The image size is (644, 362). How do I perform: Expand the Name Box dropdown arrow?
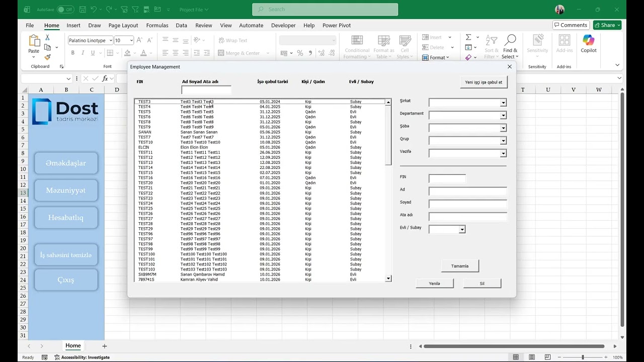(x=68, y=78)
